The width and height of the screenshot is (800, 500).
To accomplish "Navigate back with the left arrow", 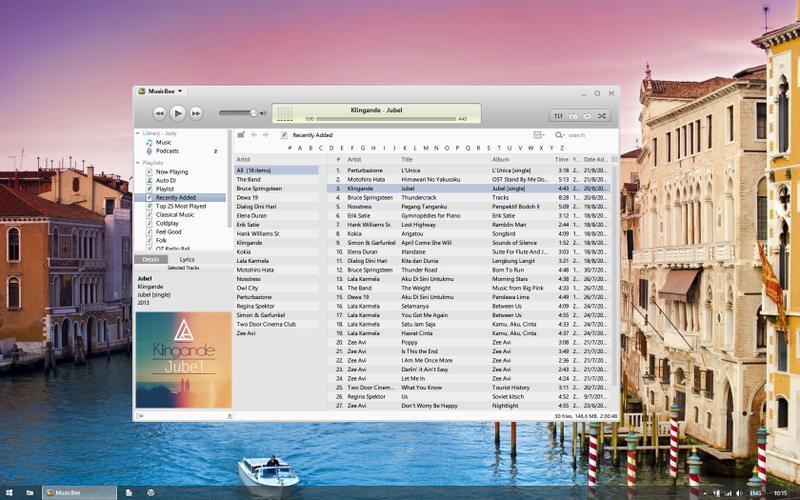I will click(x=254, y=135).
